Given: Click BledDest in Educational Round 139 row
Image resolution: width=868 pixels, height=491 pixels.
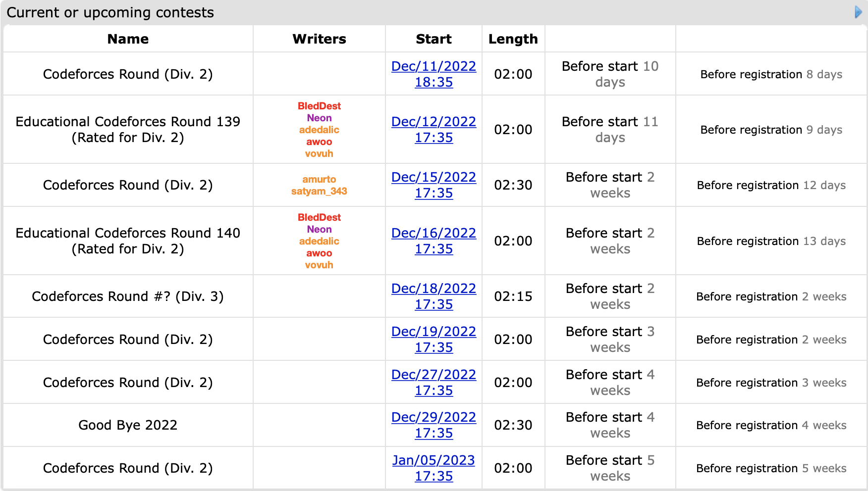Looking at the screenshot, I should click(x=319, y=106).
